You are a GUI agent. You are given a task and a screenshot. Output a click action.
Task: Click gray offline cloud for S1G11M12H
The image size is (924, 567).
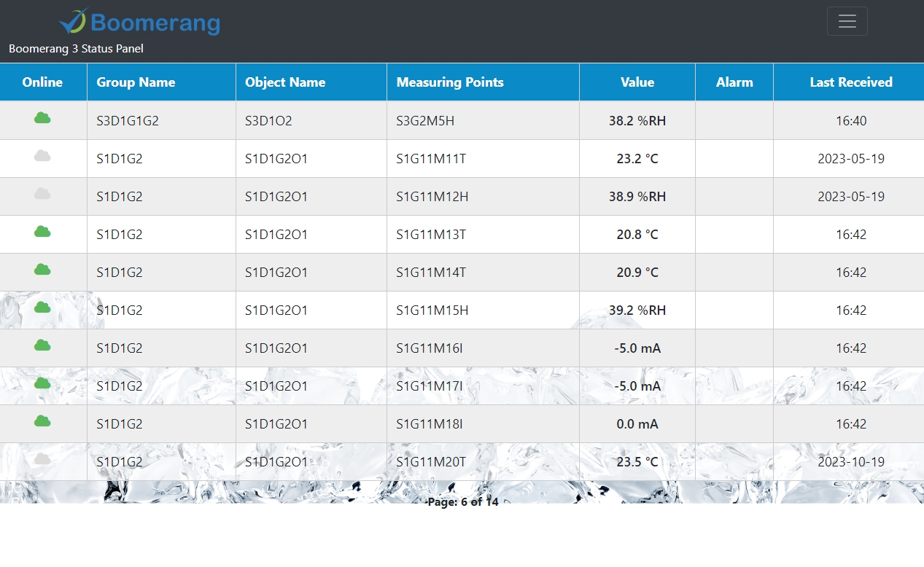coord(42,194)
